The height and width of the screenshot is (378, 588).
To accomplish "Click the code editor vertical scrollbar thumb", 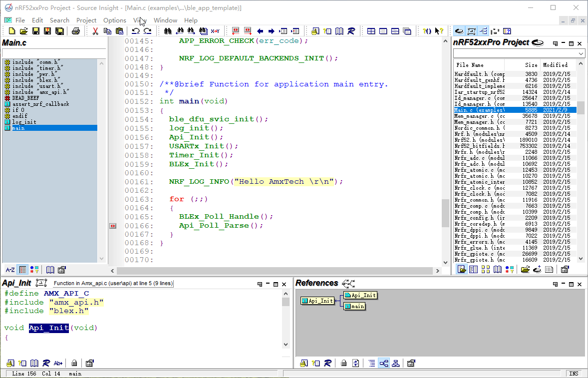I will [x=445, y=213].
